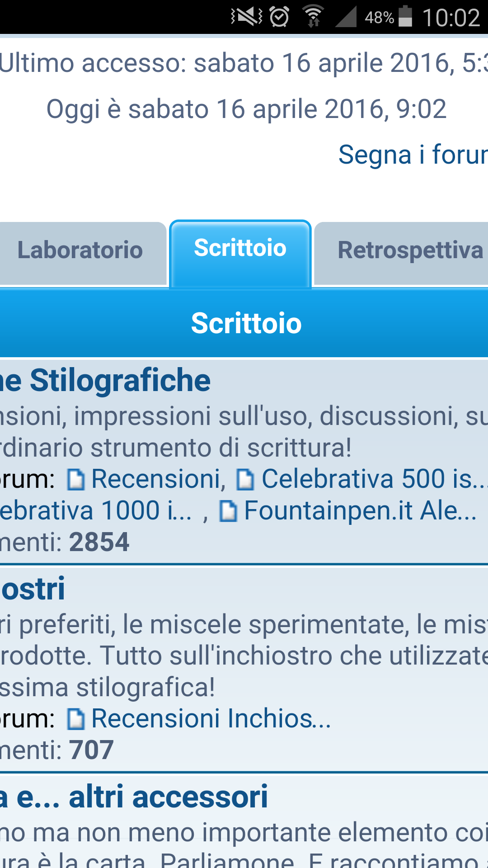Tap the Recensioni Inchios... subforum page icon
488x868 pixels.
click(76, 719)
